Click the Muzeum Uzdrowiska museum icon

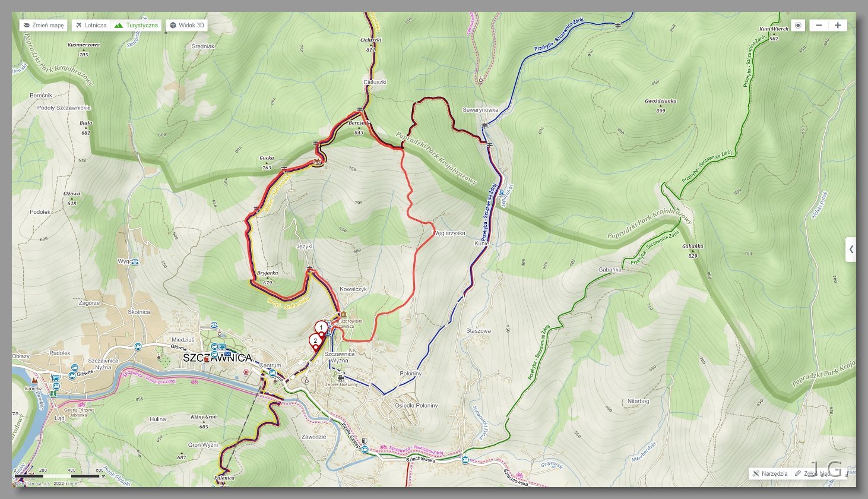(344, 314)
